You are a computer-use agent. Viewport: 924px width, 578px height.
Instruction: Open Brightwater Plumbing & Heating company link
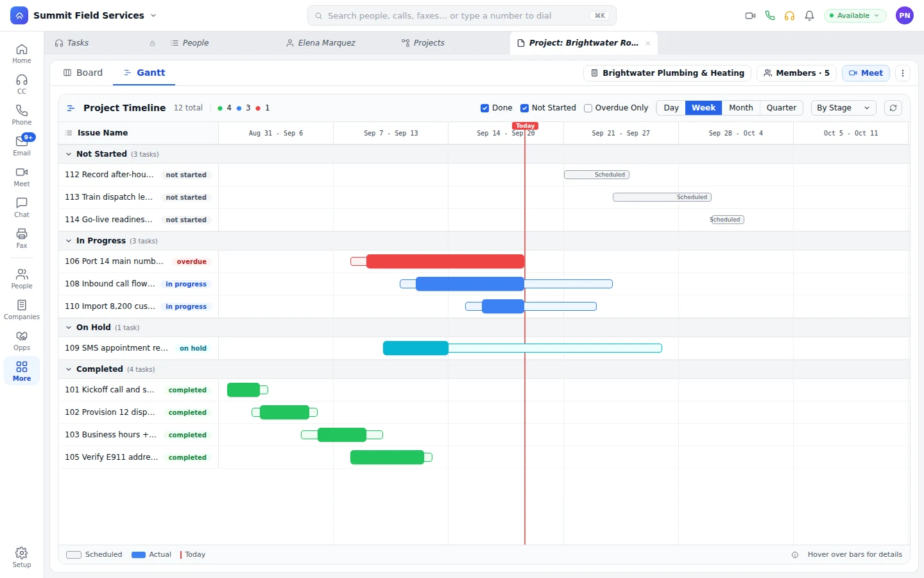pos(667,73)
